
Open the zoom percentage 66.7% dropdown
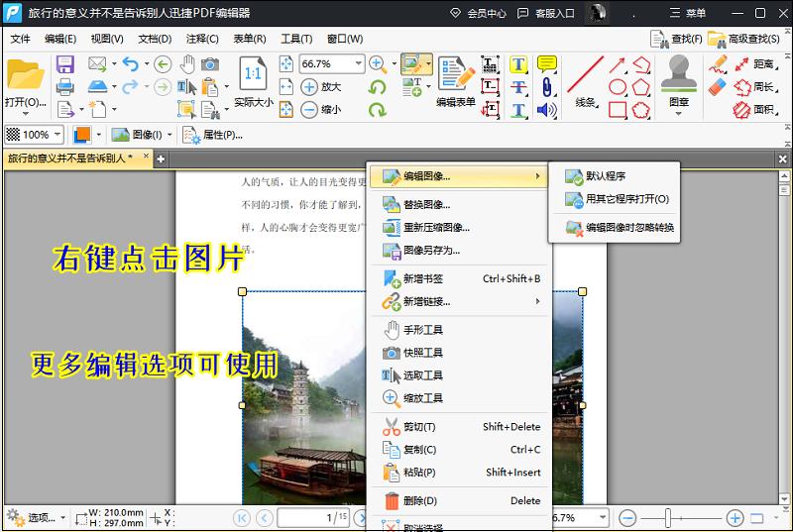click(x=358, y=63)
